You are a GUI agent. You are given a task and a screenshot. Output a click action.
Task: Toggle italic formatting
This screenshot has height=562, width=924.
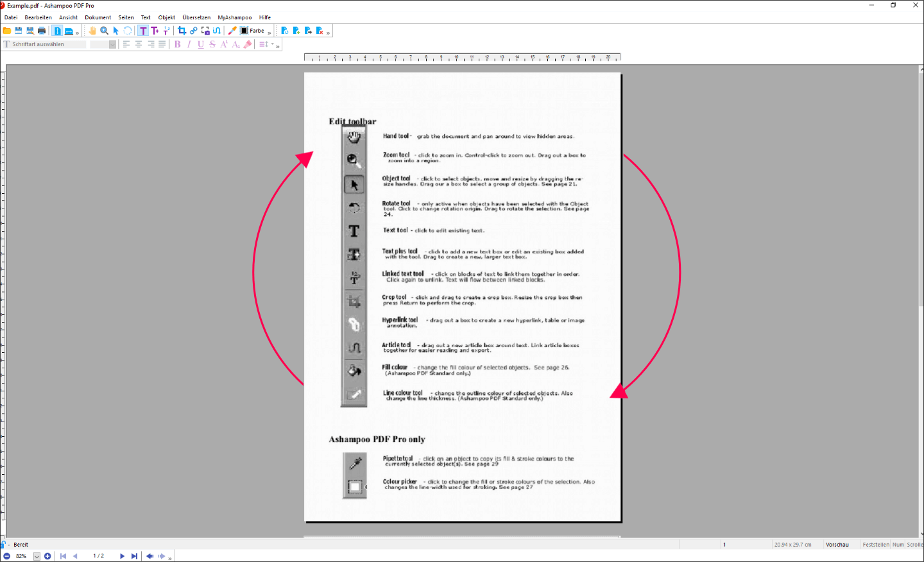click(x=189, y=44)
